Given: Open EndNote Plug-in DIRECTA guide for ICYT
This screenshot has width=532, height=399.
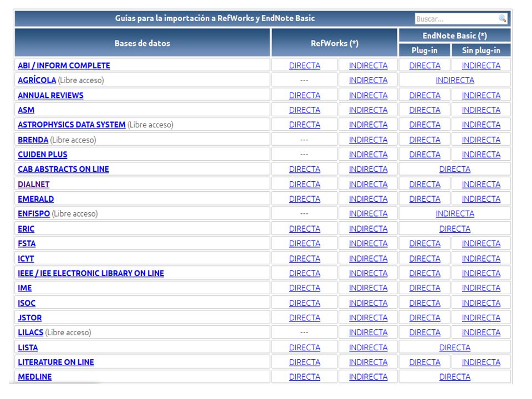Looking at the screenshot, I should click(425, 259).
